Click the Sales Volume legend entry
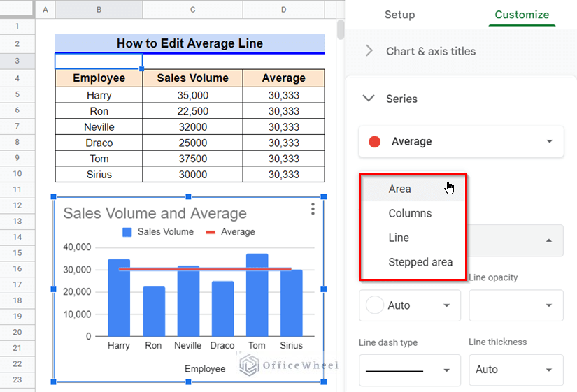Viewport: 577px width, 392px height. pos(158,232)
